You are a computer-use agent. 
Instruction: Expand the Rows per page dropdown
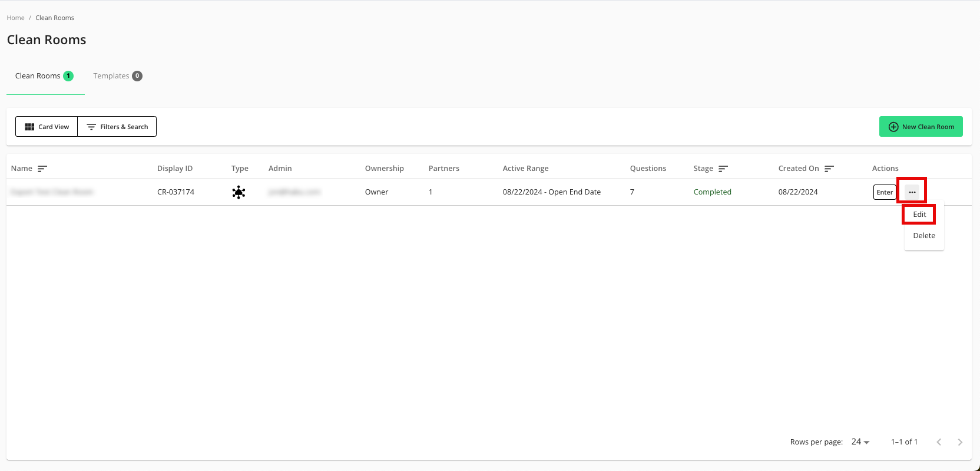tap(860, 442)
